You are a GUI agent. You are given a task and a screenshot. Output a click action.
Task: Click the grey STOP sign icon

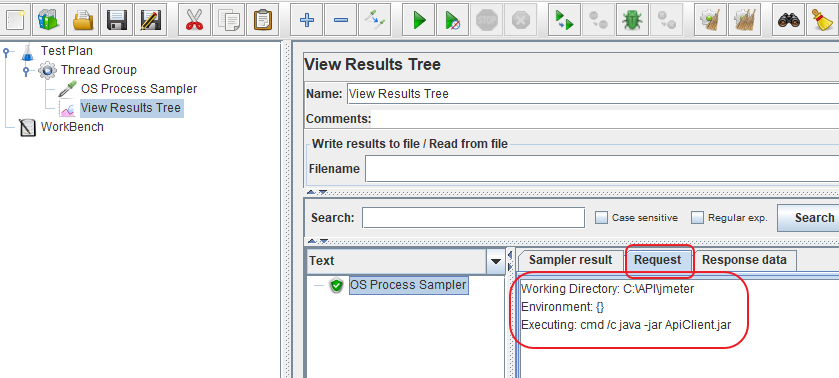click(x=486, y=20)
